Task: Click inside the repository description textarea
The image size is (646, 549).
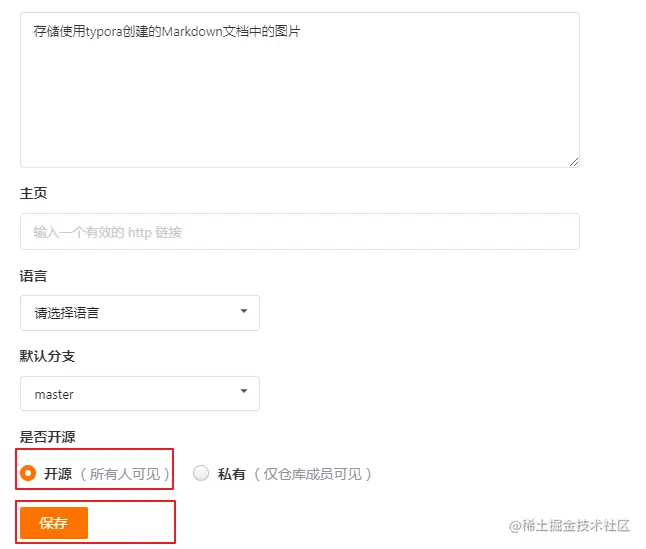Action: point(300,90)
